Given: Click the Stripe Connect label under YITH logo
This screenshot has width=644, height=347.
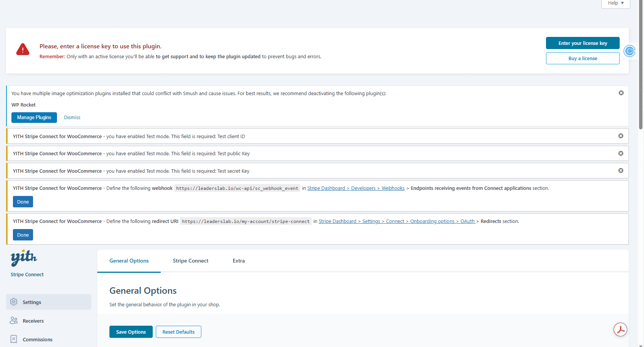Looking at the screenshot, I should tap(27, 275).
